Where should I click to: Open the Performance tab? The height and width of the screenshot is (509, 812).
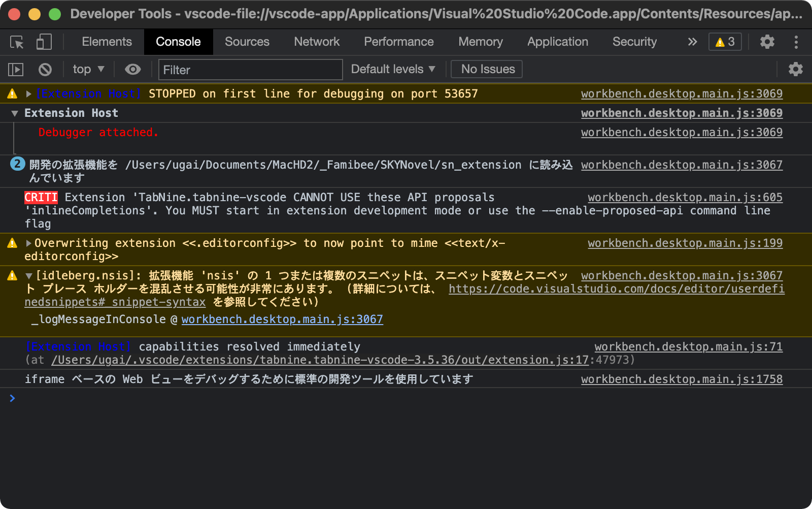[x=399, y=42]
